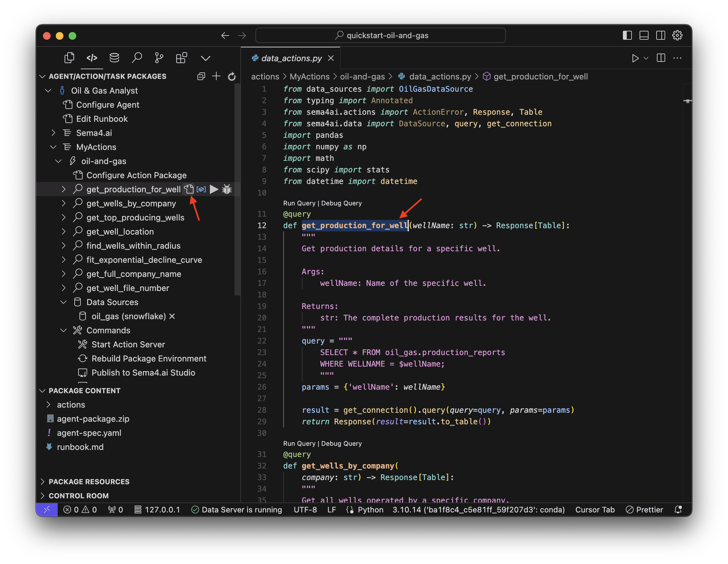Open the run options dropdown arrow
The height and width of the screenshot is (564, 728).
(x=646, y=58)
